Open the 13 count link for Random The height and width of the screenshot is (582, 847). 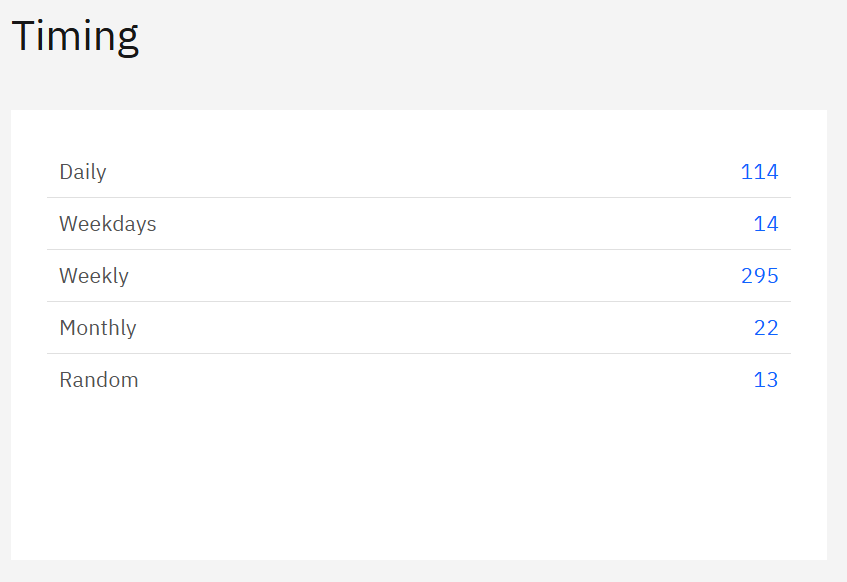click(766, 380)
